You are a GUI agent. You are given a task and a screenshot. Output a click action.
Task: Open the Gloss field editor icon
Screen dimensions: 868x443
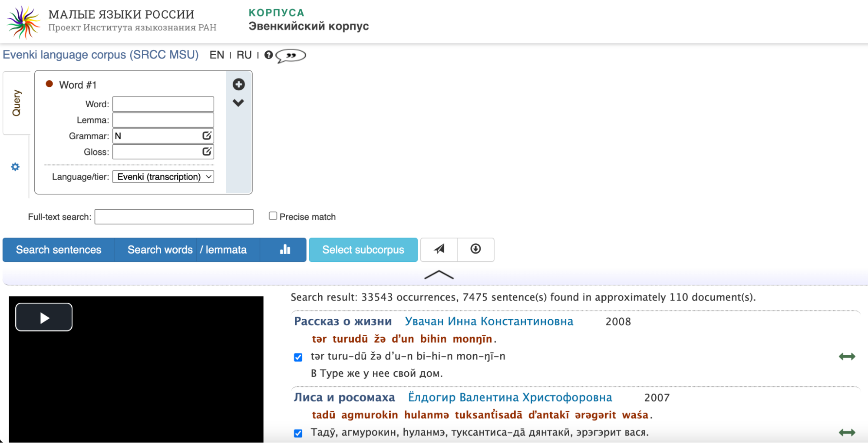pos(207,152)
